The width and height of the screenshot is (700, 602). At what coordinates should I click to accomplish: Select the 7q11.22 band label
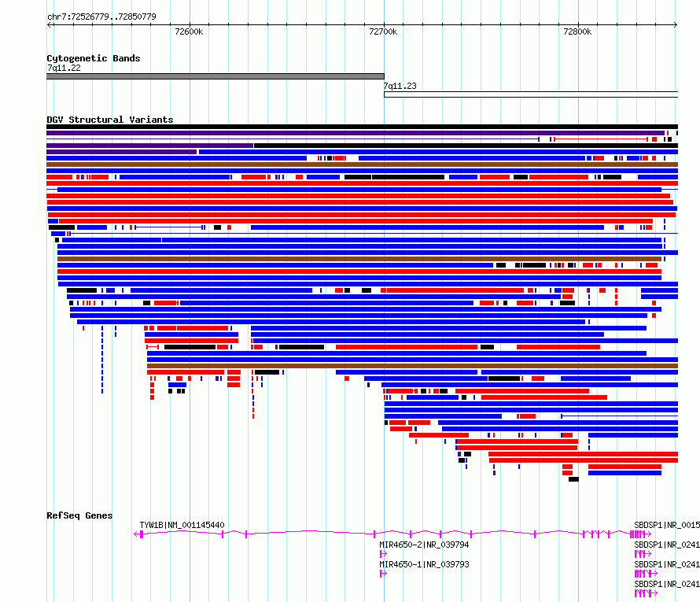point(64,68)
